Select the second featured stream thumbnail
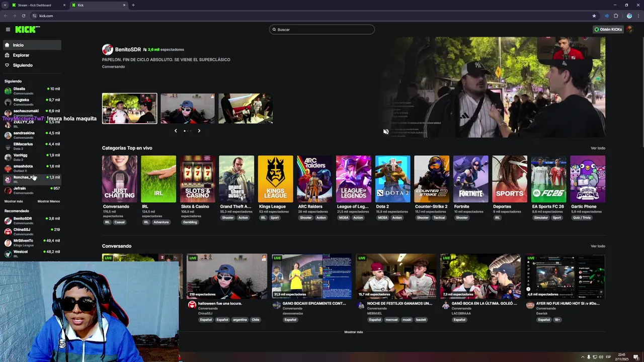Image resolution: width=644 pixels, height=362 pixels. click(188, 109)
